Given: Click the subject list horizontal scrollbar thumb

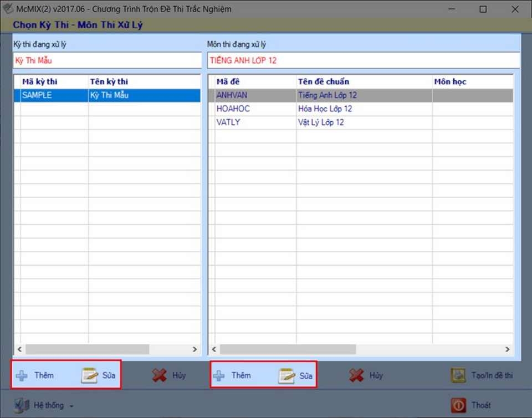Looking at the screenshot, I should 288,349.
